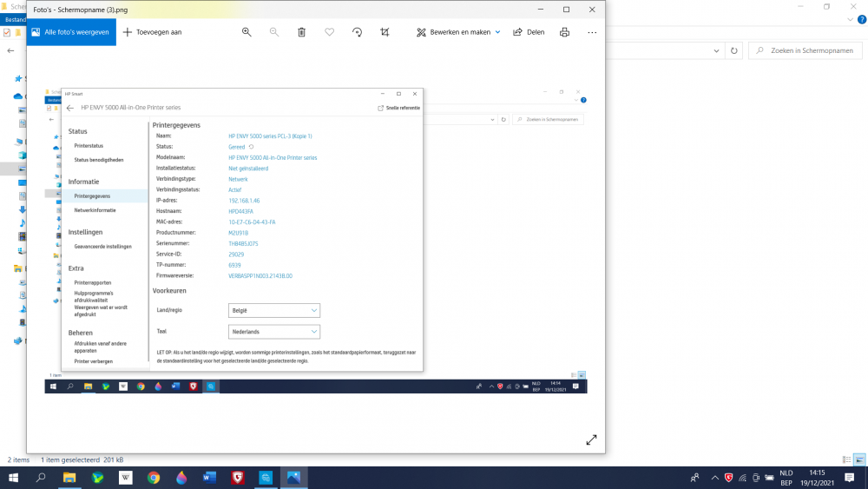Open the crop tool

pos(385,32)
